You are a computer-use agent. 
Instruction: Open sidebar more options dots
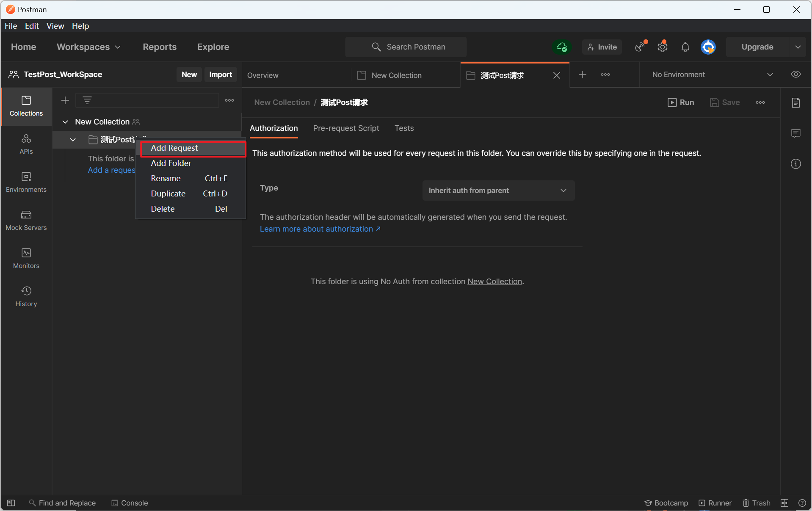[x=229, y=100]
